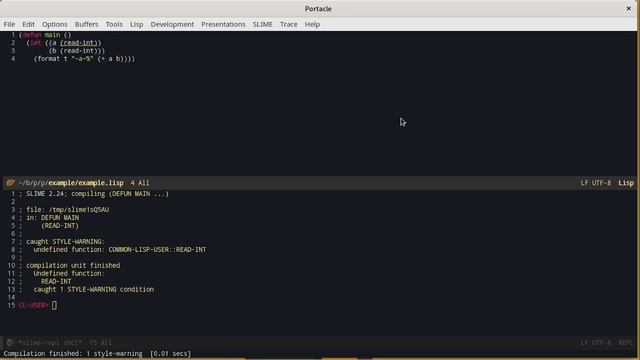Open the Buffers menu
The width and height of the screenshot is (640, 360).
pos(87,24)
